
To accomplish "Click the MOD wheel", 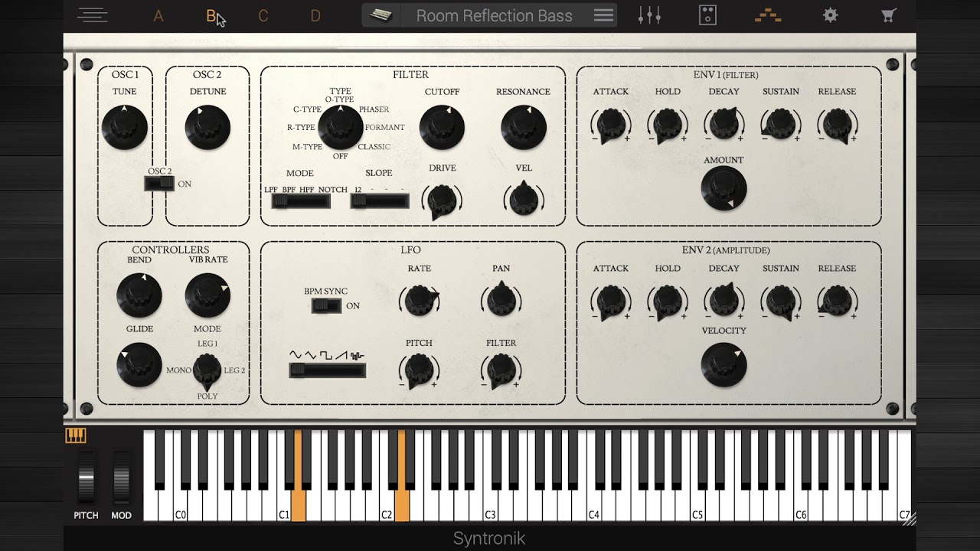I will 121,478.
